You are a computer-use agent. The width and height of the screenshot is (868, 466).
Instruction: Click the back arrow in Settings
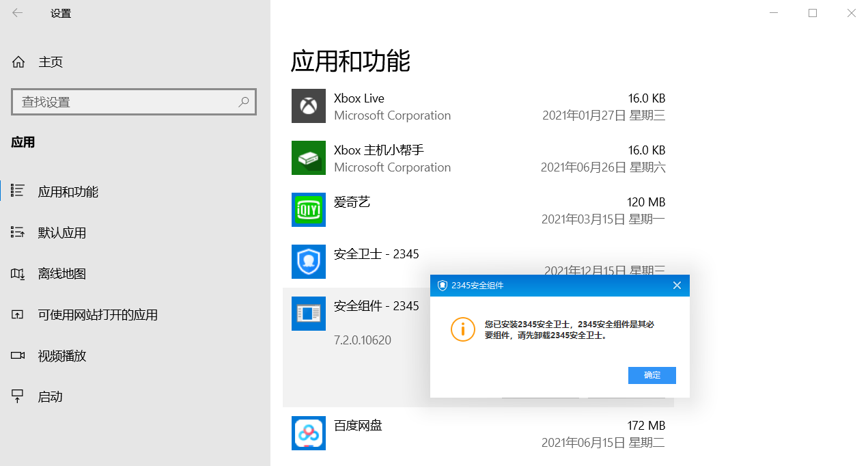pos(18,13)
